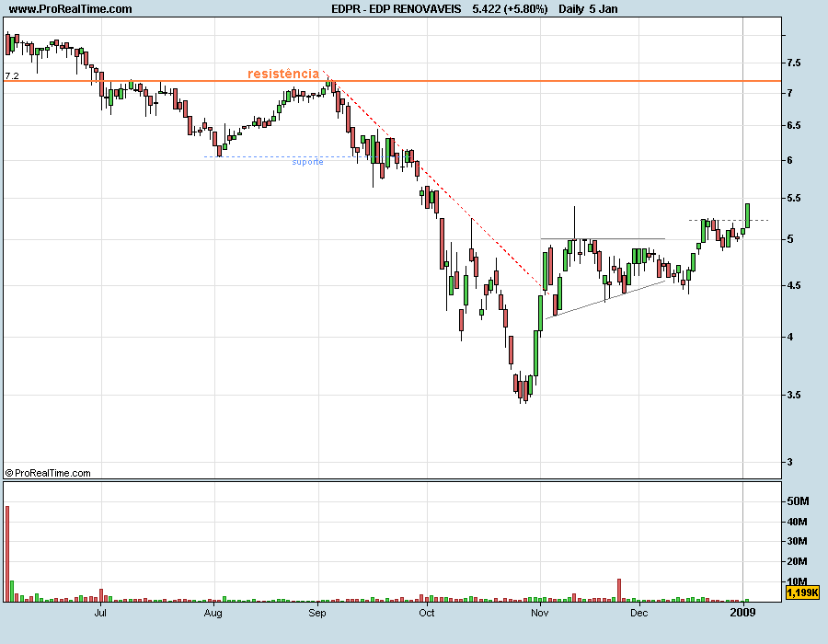Image resolution: width=828 pixels, height=644 pixels.
Task: Click the 5.5 price axis label
Action: click(794, 198)
